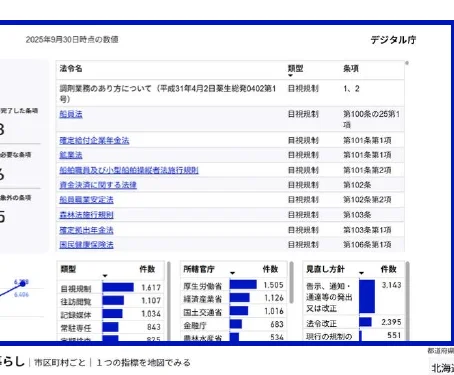Click 目視規制 cell in 鉱業法 row

coord(303,155)
